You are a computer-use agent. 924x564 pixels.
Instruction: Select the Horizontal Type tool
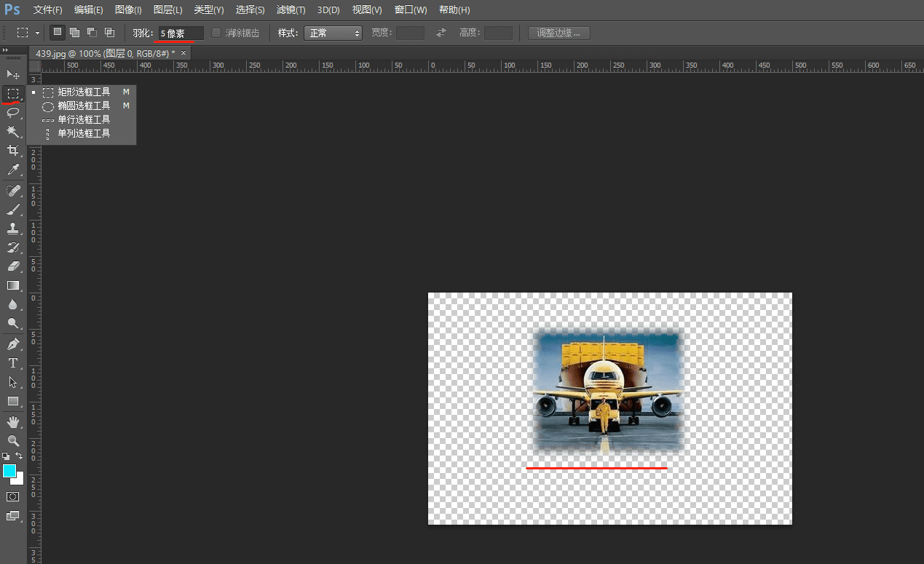(x=13, y=363)
